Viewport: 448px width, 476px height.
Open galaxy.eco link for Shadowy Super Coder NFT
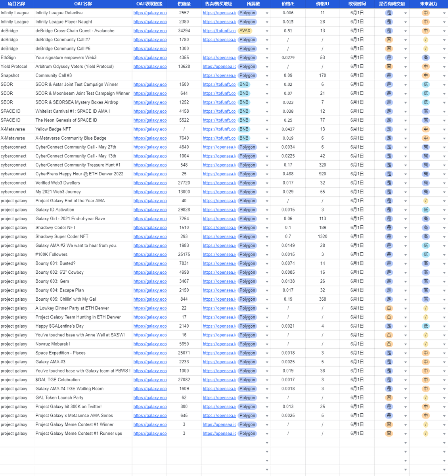tap(150, 236)
